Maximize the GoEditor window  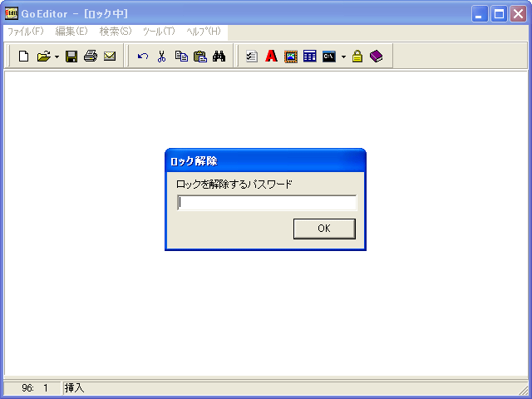499,14
